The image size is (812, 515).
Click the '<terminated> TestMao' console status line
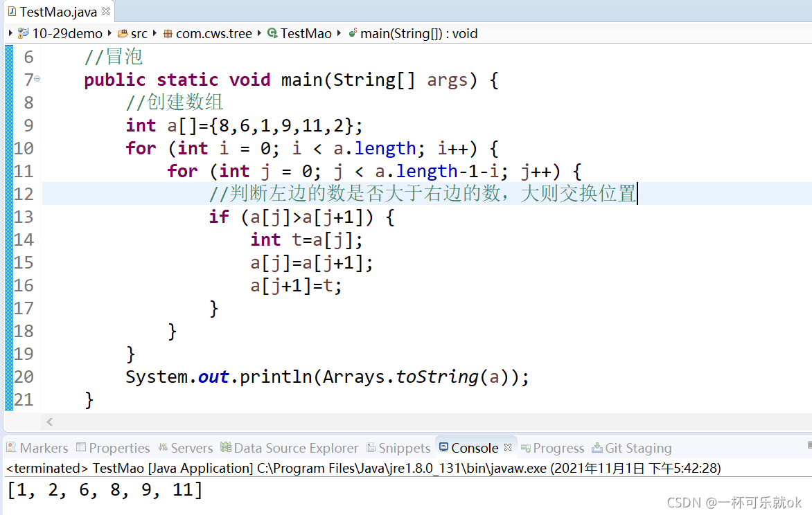tap(363, 468)
